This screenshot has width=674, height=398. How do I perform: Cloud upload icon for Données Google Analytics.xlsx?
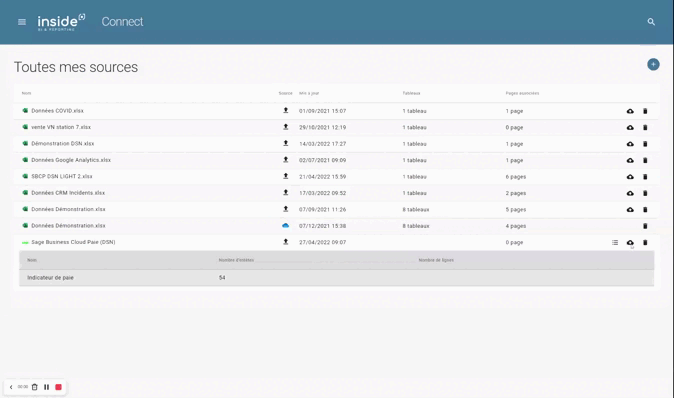point(630,160)
